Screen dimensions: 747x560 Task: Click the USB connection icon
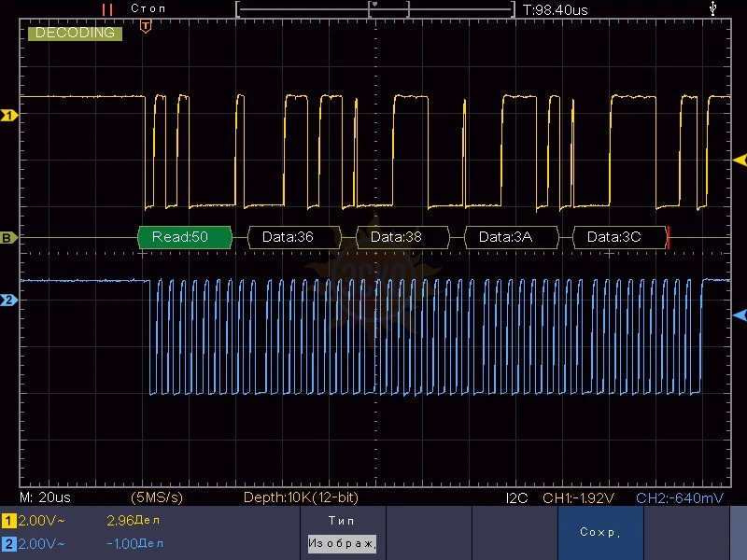[712, 8]
